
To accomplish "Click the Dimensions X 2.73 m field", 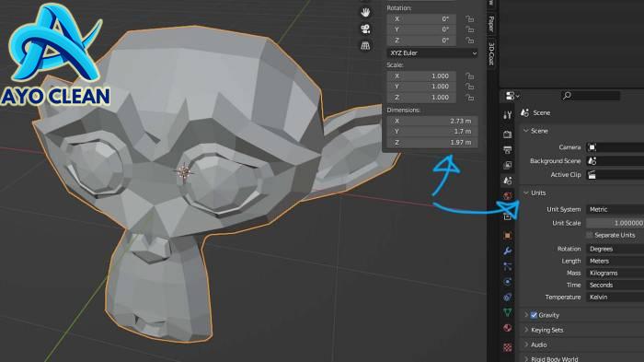I will coord(432,121).
